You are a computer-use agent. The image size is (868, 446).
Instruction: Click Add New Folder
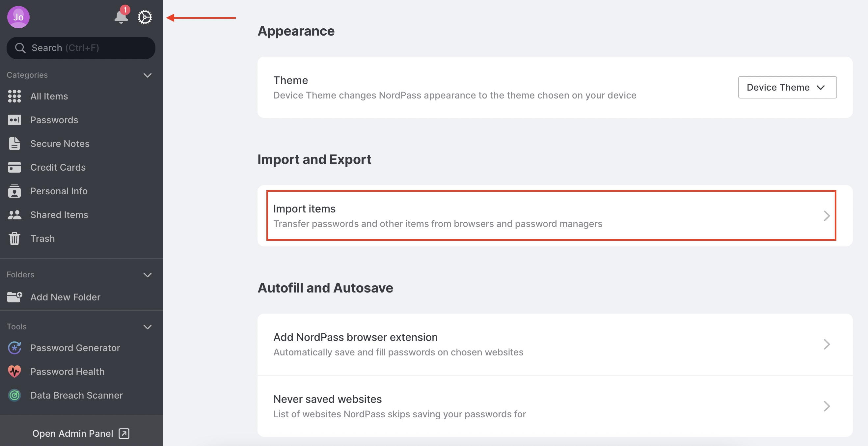[82, 297]
